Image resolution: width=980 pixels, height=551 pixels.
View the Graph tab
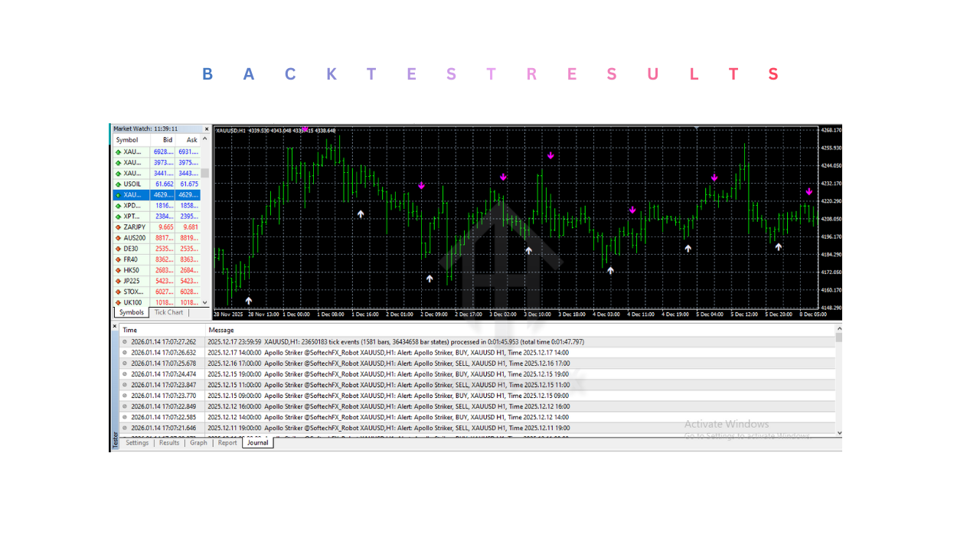[198, 442]
